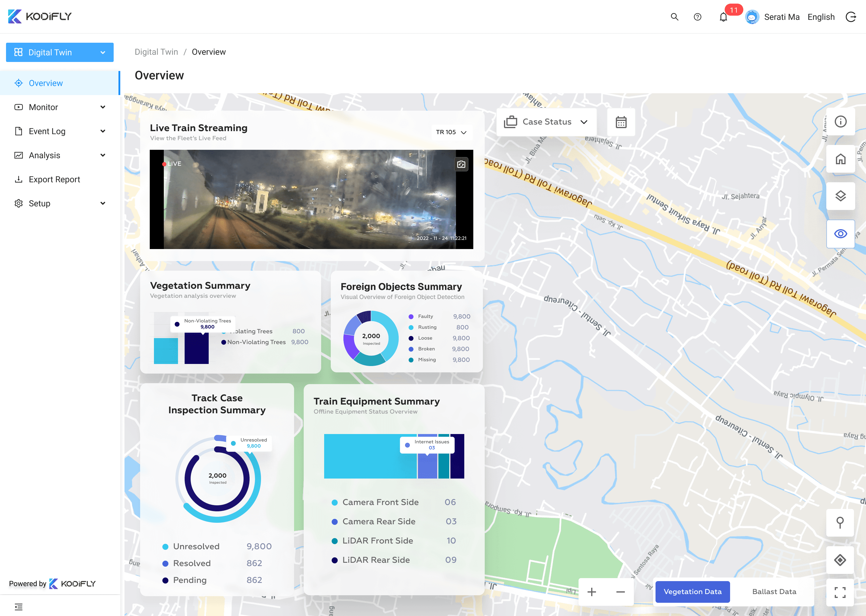Click the Setup gear icon
The width and height of the screenshot is (866, 616).
pos(19,203)
